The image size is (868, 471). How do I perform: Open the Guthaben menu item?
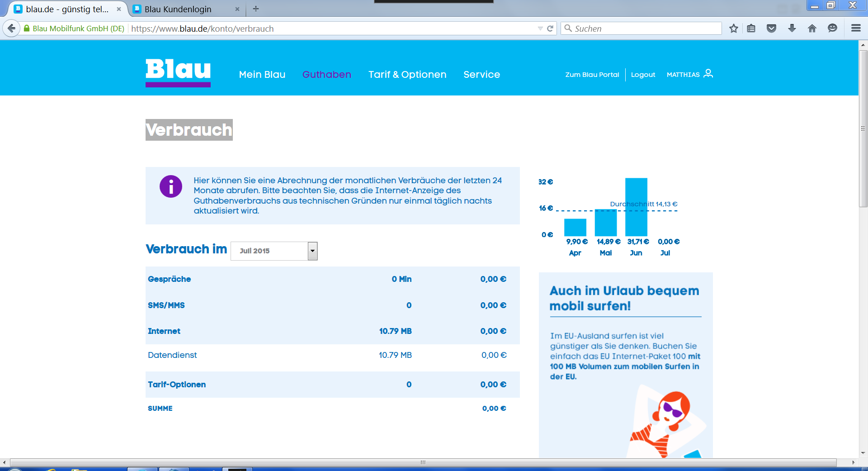pos(327,75)
